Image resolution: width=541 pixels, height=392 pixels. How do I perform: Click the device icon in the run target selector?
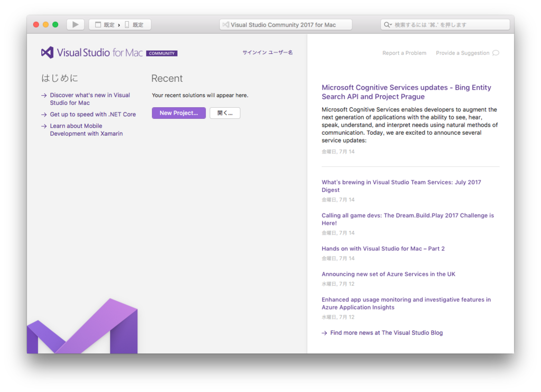pos(127,24)
